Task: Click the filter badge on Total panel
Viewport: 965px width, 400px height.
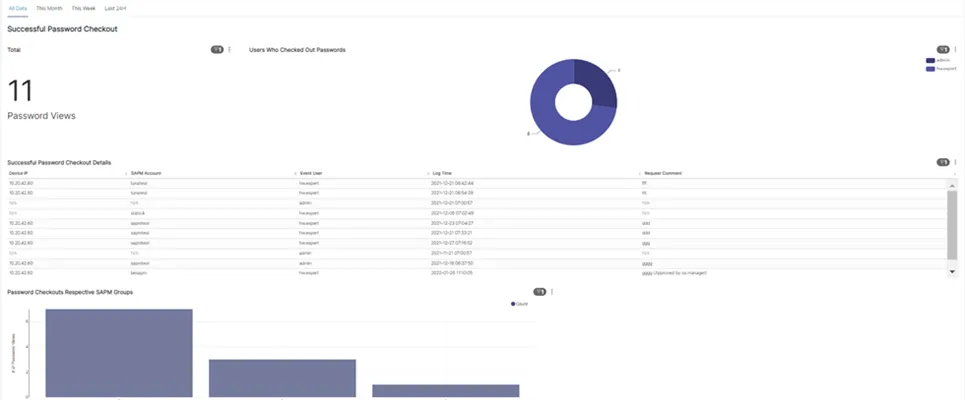Action: click(x=217, y=50)
